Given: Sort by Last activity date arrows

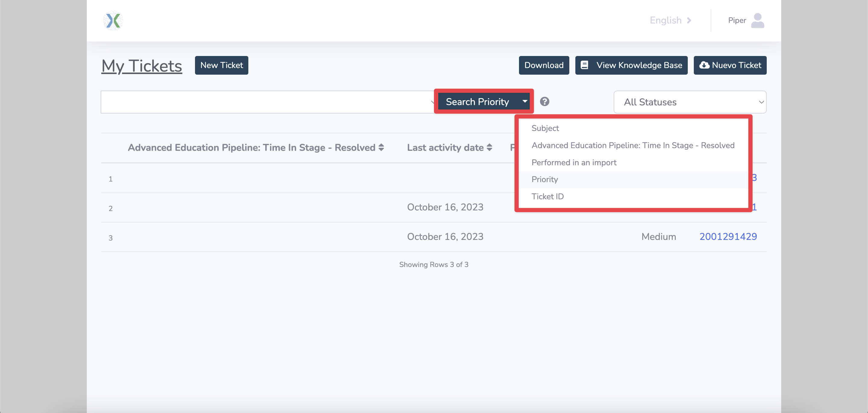Looking at the screenshot, I should click(489, 147).
